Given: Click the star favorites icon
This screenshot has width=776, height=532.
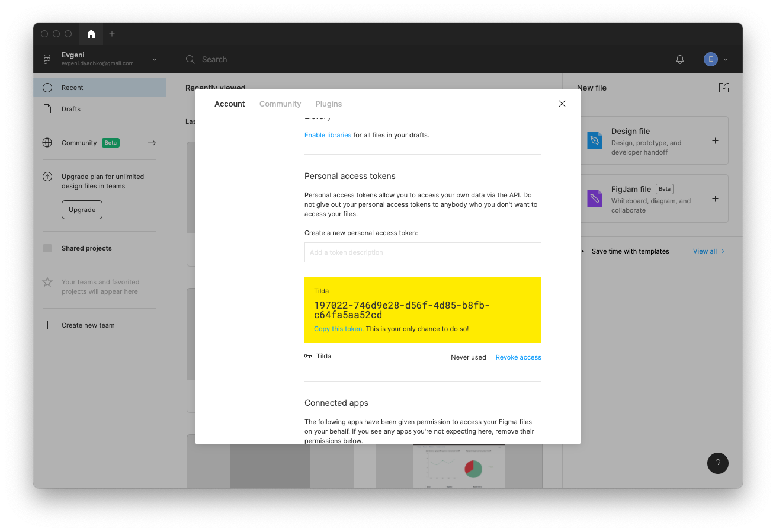Looking at the screenshot, I should point(47,282).
